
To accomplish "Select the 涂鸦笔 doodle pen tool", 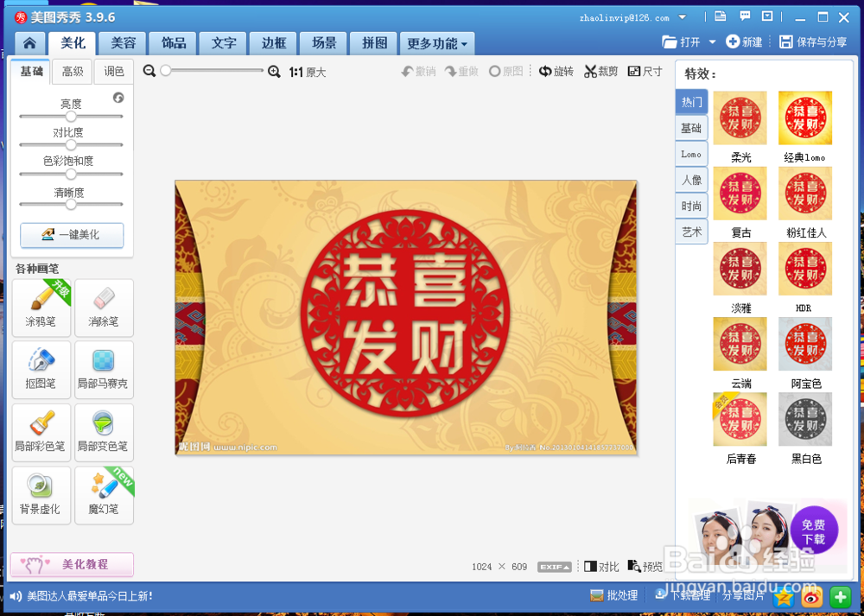I will coord(41,308).
